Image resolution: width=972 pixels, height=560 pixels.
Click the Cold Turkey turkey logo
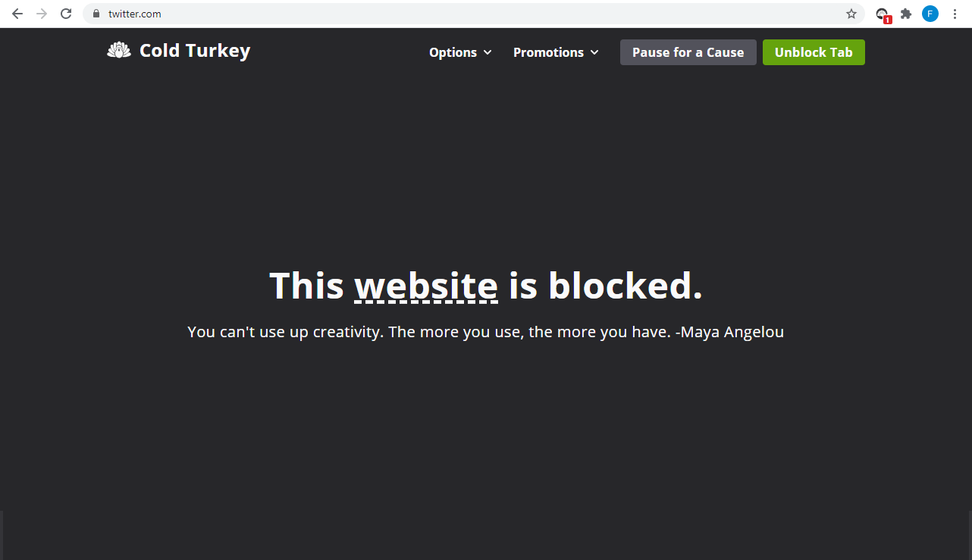click(118, 50)
